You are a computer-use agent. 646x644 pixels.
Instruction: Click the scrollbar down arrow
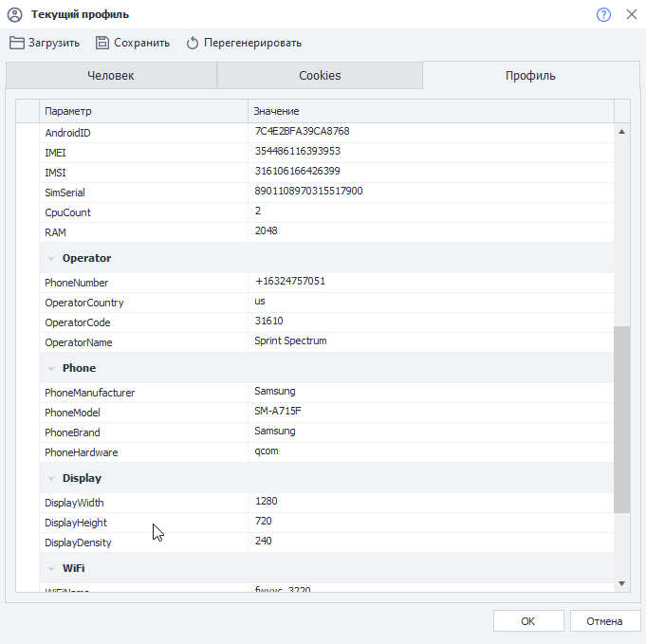click(x=622, y=582)
